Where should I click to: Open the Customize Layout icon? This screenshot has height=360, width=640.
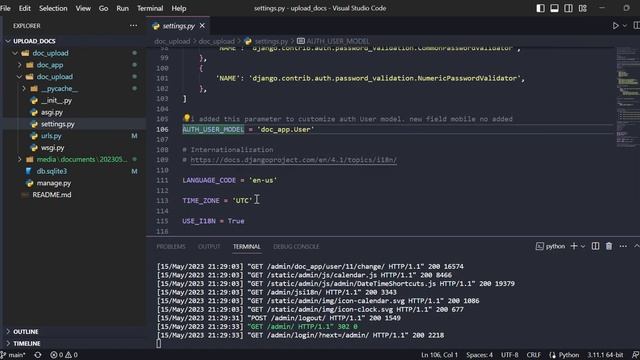point(582,8)
